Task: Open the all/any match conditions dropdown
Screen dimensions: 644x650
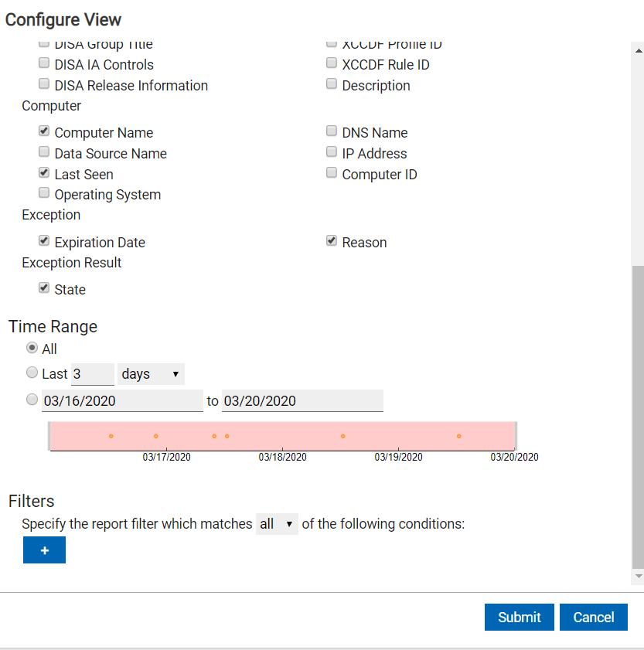Action: (277, 524)
